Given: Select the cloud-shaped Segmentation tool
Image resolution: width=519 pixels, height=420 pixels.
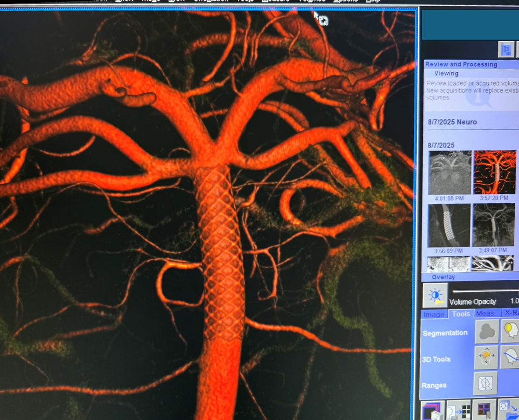Looking at the screenshot, I should [487, 331].
